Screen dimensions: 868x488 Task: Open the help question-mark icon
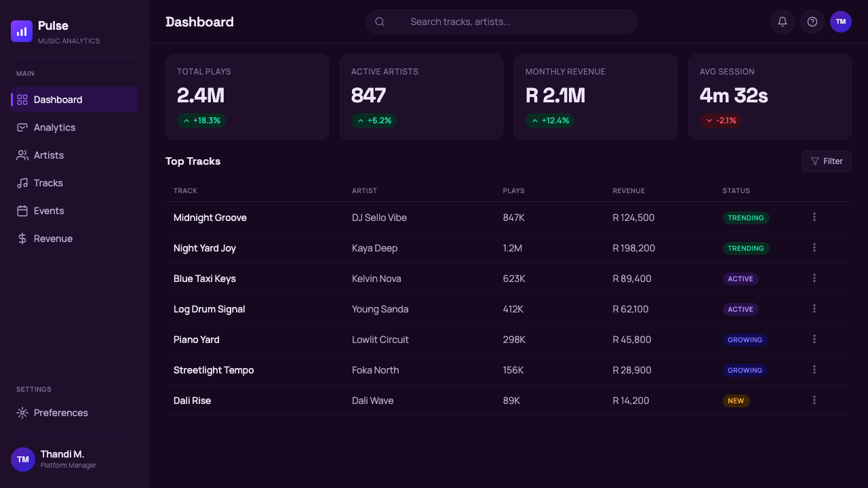tap(812, 22)
